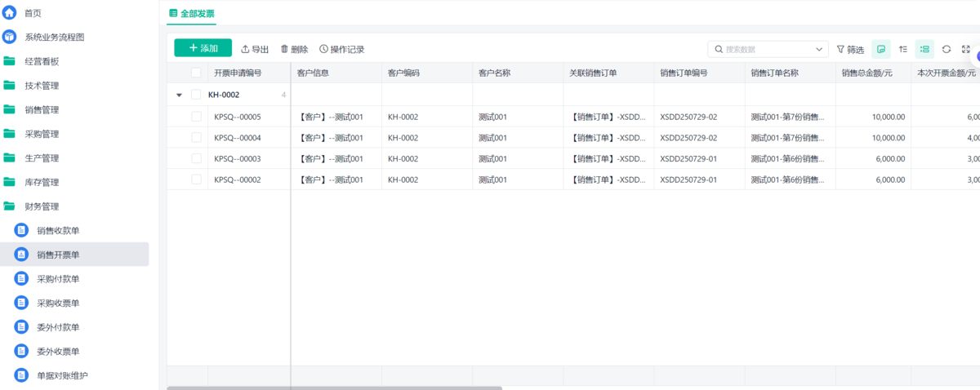This screenshot has height=390, width=980.
Task: Click KPSQ--00005 application number cell
Action: [238, 117]
